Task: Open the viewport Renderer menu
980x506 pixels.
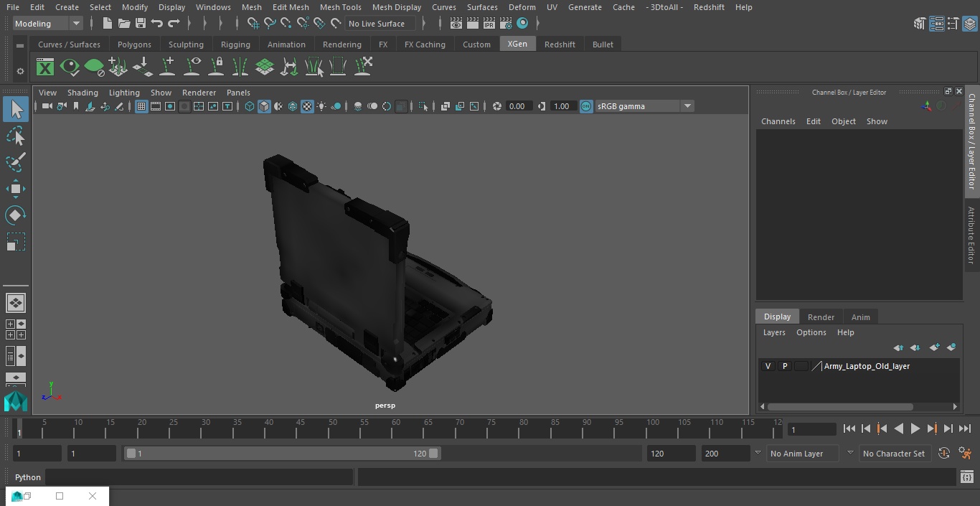Action: coord(199,93)
